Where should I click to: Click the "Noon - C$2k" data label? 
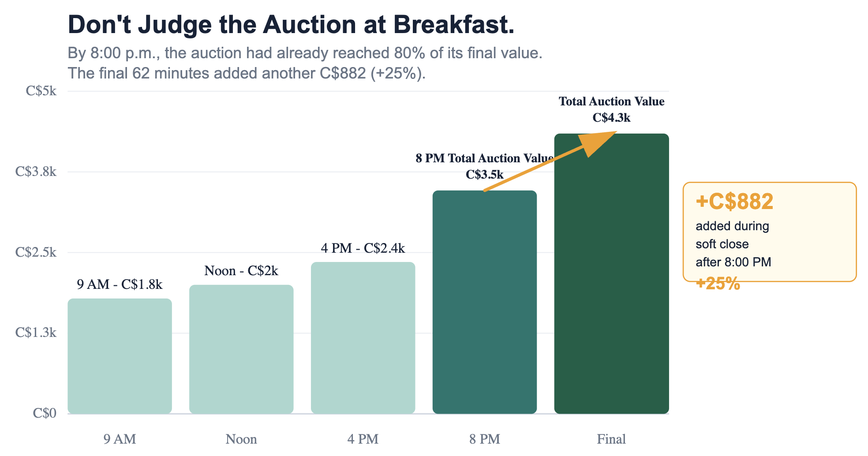point(241,271)
